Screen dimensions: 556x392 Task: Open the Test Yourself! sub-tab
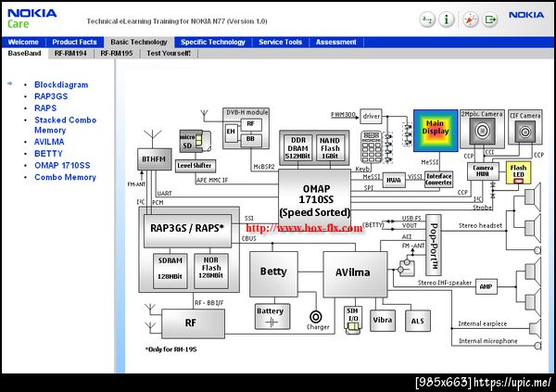coord(169,53)
